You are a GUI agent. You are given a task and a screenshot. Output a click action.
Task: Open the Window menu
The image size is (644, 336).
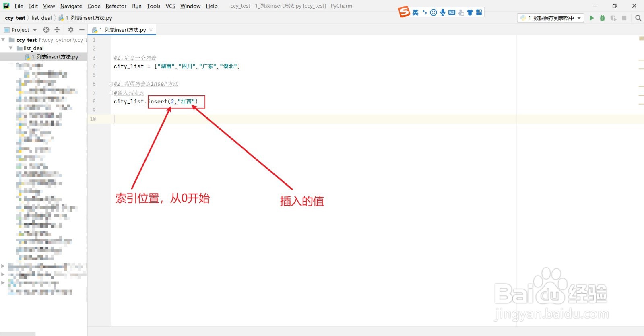click(x=190, y=6)
